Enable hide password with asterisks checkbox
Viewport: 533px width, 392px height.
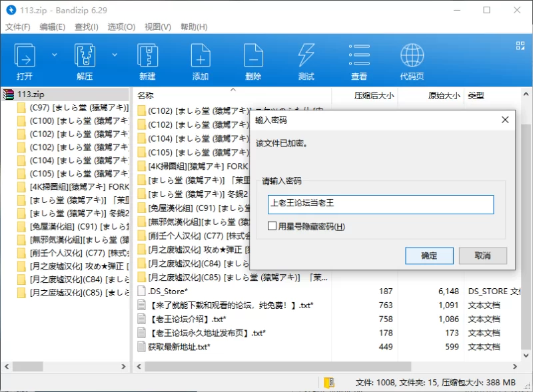point(272,226)
